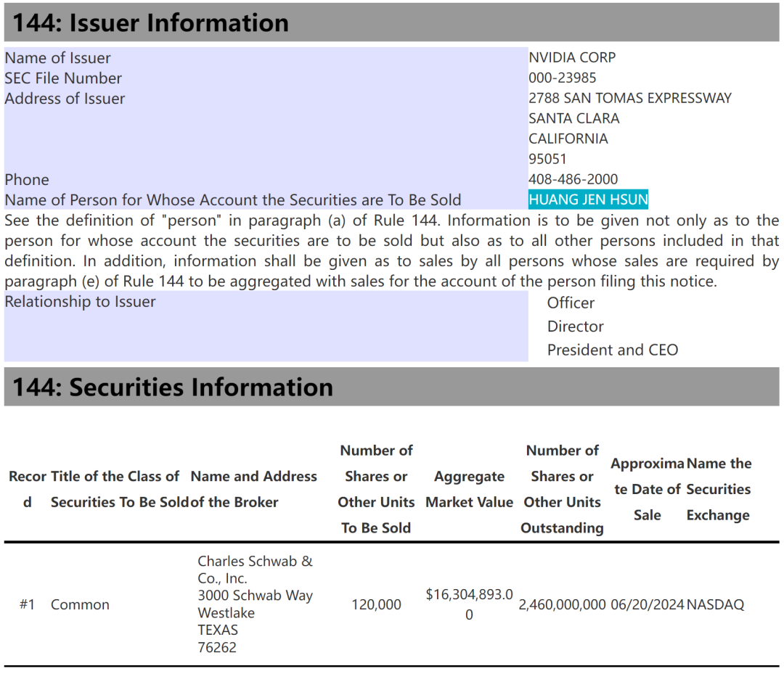The width and height of the screenshot is (784, 674).
Task: Click the NASDAQ exchange cell
Action: point(715,604)
